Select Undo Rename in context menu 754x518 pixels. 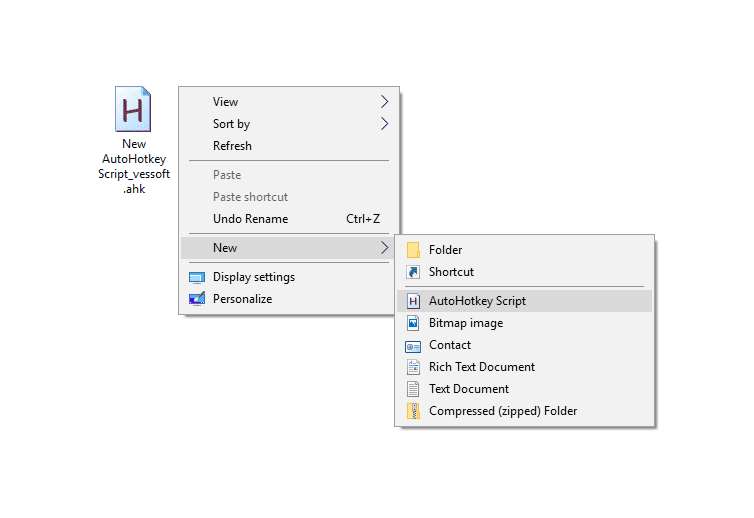coord(250,219)
